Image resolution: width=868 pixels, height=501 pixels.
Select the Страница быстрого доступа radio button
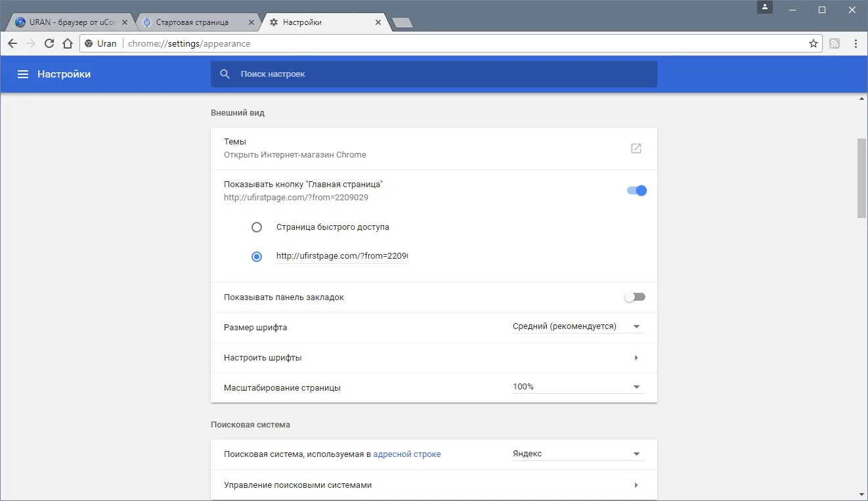pos(257,227)
